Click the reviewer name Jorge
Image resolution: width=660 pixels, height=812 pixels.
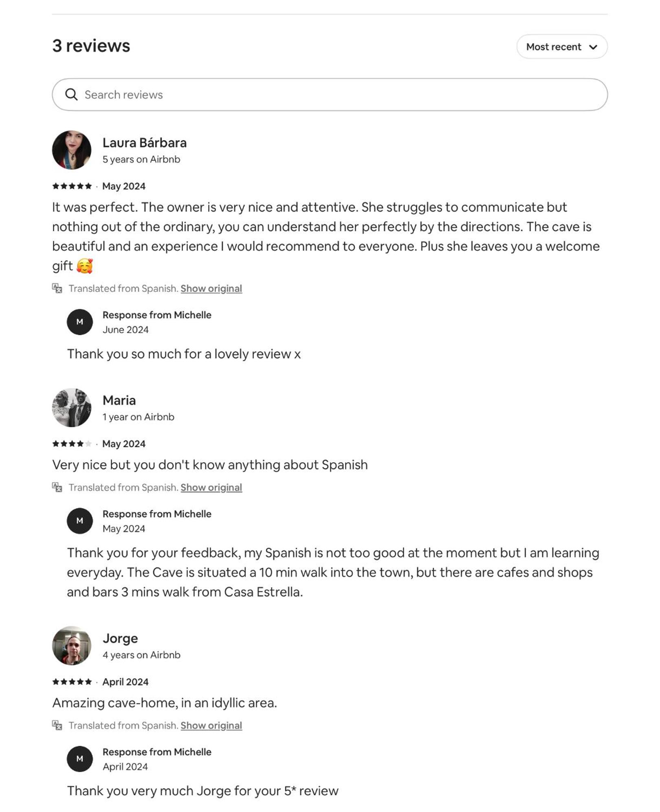pos(120,638)
